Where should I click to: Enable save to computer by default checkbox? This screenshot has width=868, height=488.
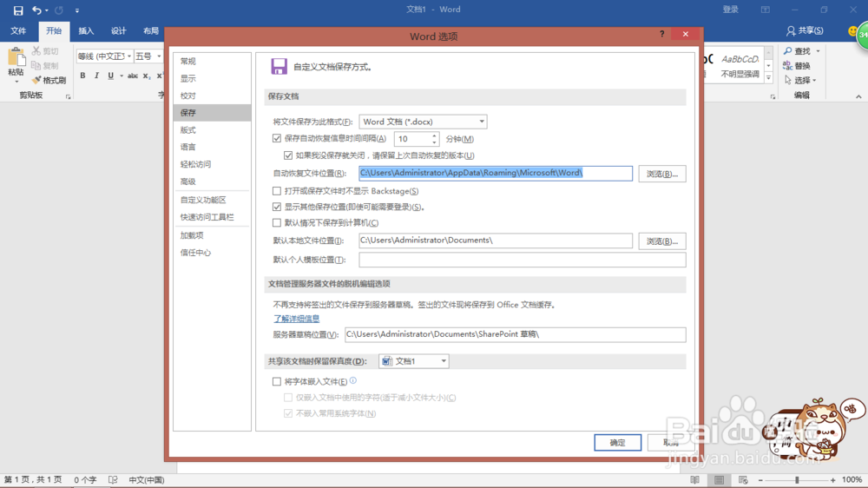point(277,222)
